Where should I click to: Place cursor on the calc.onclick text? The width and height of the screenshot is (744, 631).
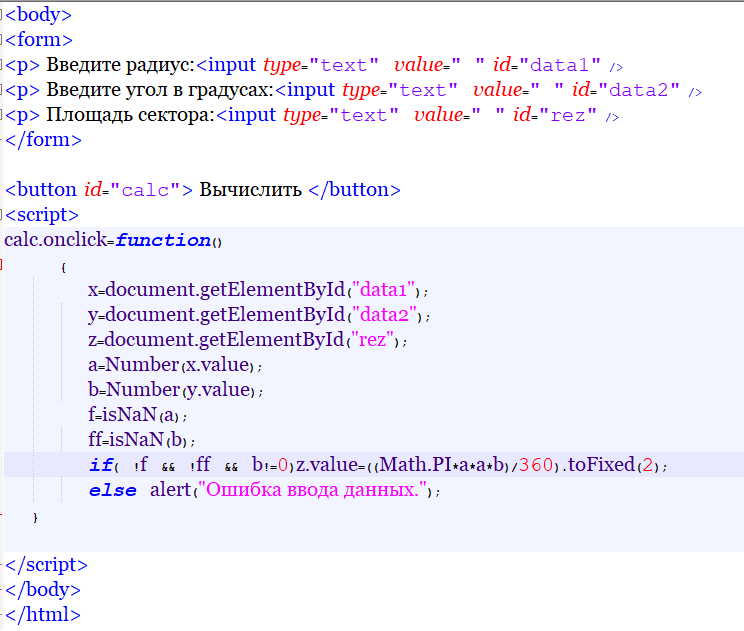tap(58, 240)
